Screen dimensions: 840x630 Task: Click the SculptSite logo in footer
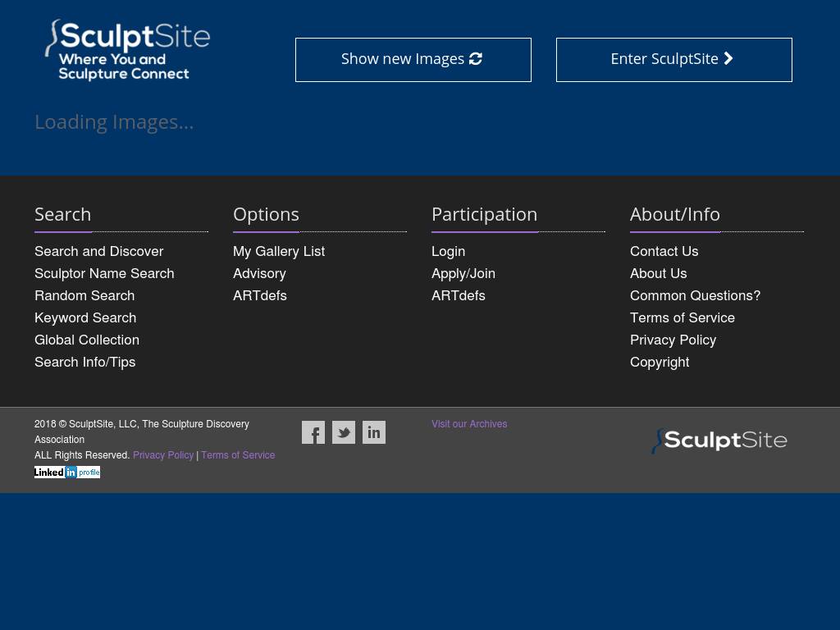(719, 441)
